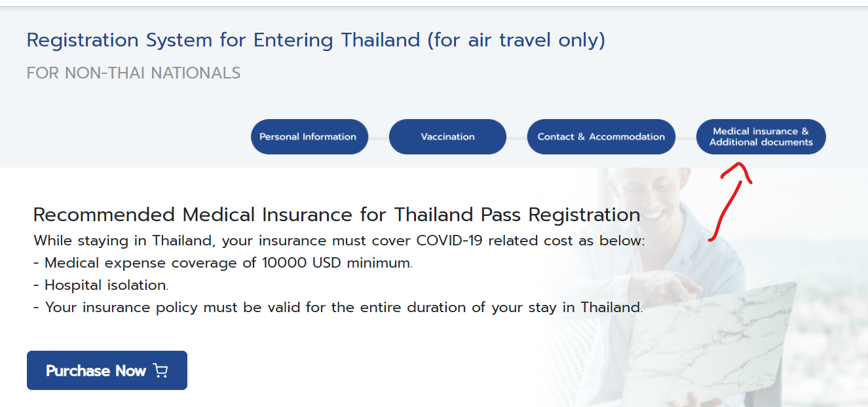This screenshot has width=868, height=407.
Task: Click connector line before Medical insurance step
Action: point(686,138)
